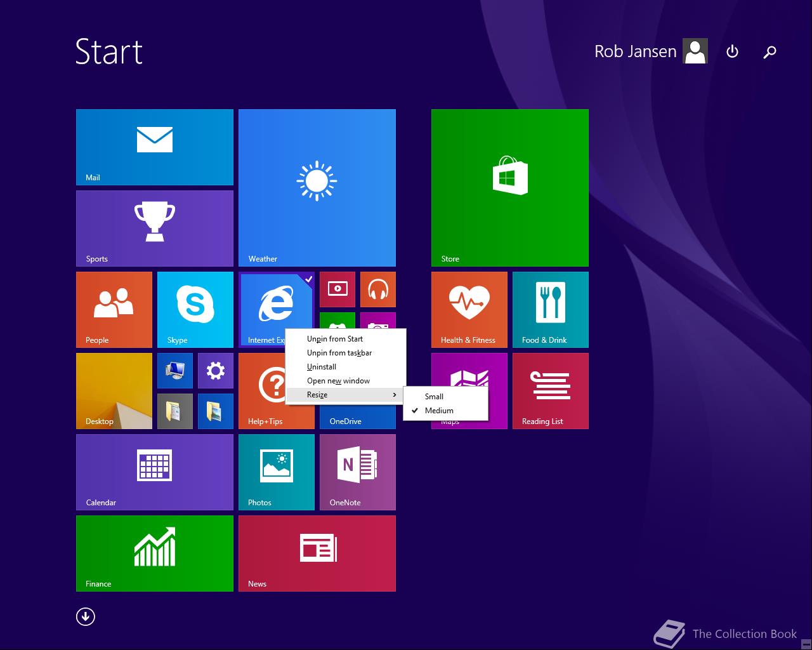The width and height of the screenshot is (812, 650).
Task: Launch Skype from its tile
Action: [x=195, y=310]
